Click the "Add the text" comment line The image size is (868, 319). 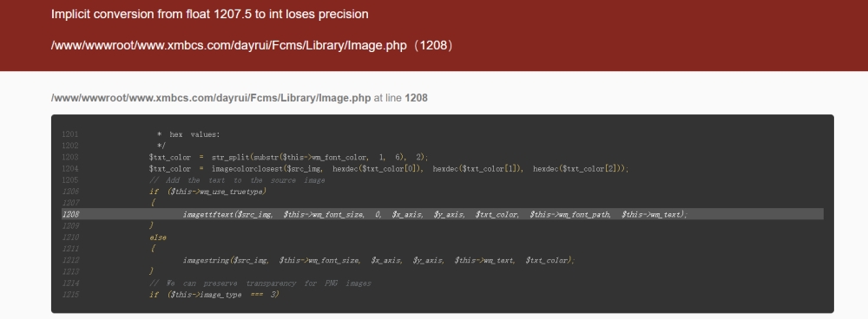click(x=237, y=180)
